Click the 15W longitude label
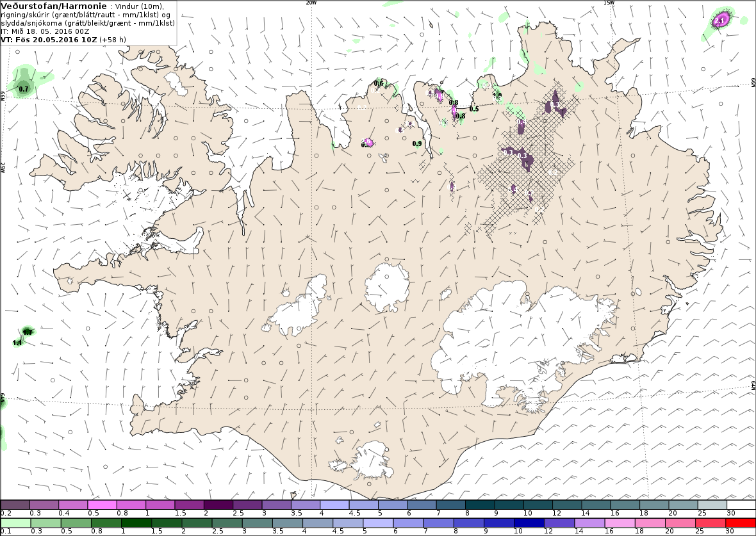This screenshot has width=756, height=536. pos(609,3)
